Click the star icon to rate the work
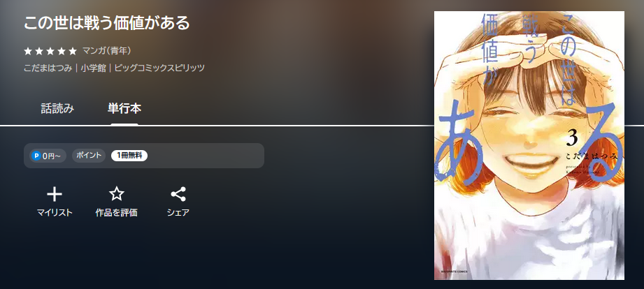Viewport: 644px width, 289px height. pos(117,194)
